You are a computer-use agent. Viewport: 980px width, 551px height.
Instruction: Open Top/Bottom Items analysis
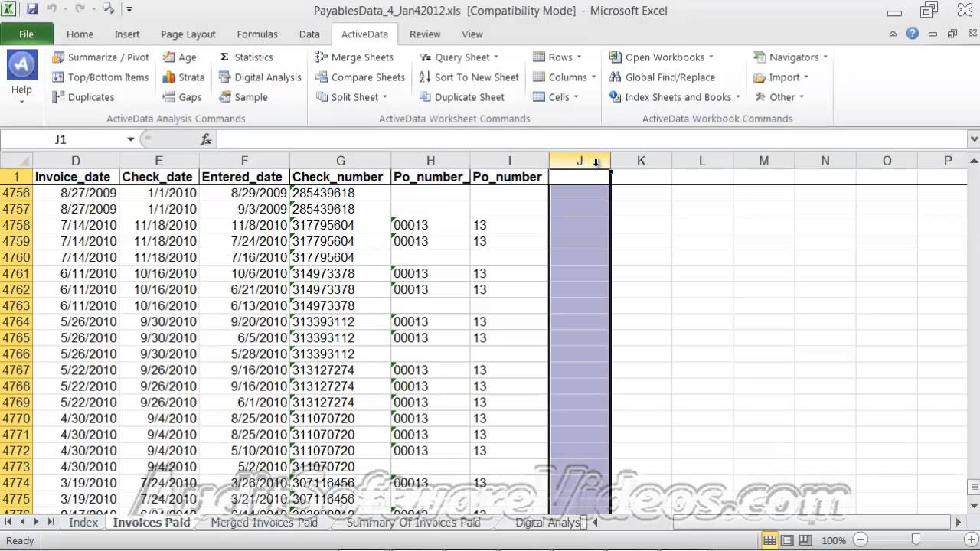point(100,77)
